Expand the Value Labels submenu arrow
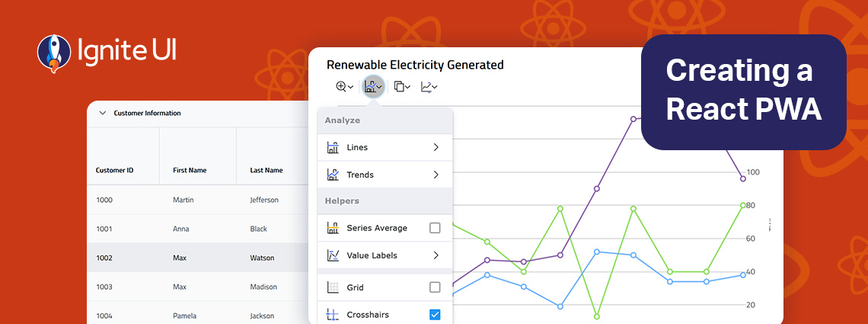Viewport: 868px width, 324px height. pos(436,255)
